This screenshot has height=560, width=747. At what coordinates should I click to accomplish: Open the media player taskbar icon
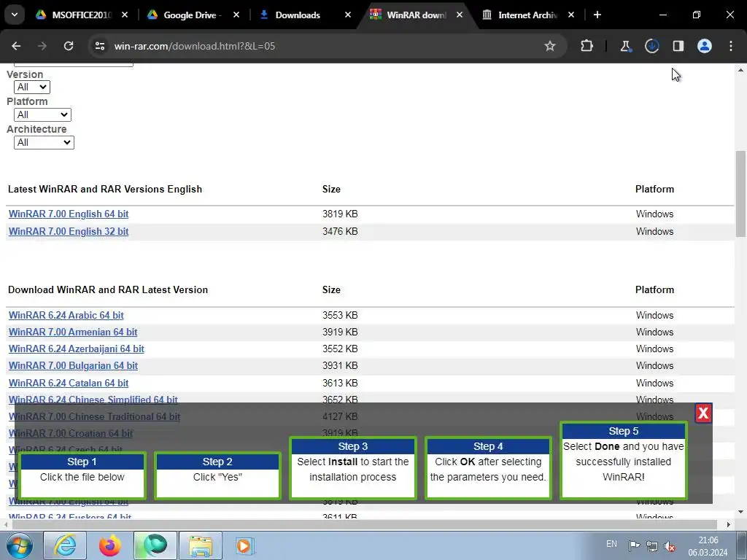point(245,545)
